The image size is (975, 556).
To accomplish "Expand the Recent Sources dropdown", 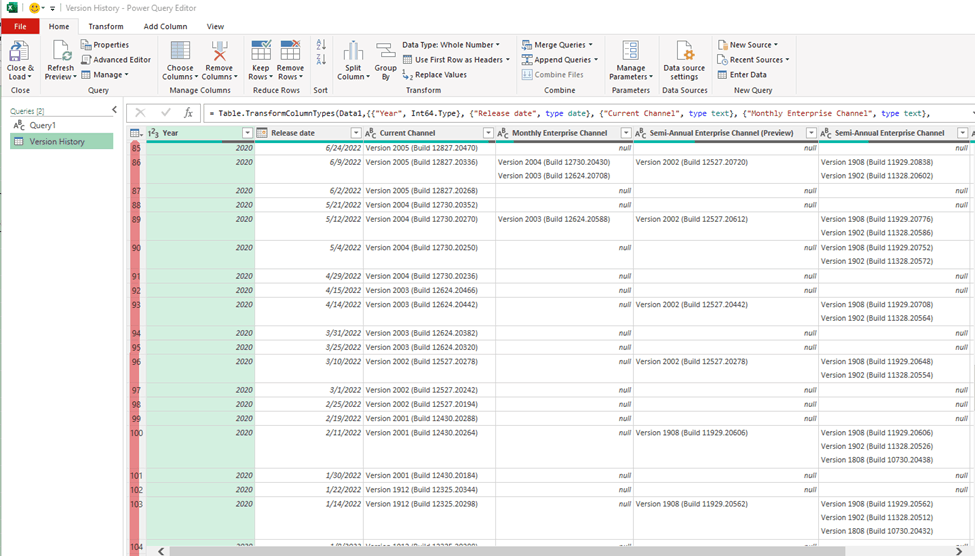I will pyautogui.click(x=787, y=60).
